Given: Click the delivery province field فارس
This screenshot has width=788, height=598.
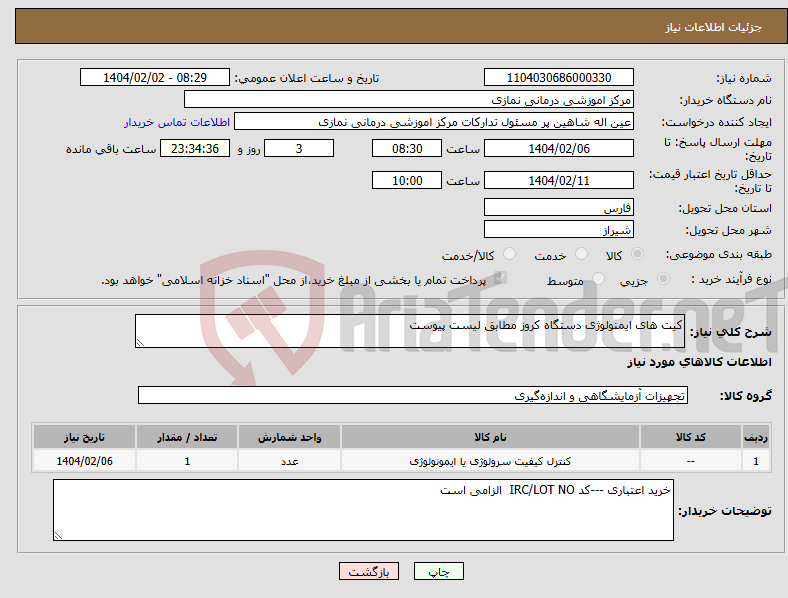Looking at the screenshot, I should [x=559, y=207].
